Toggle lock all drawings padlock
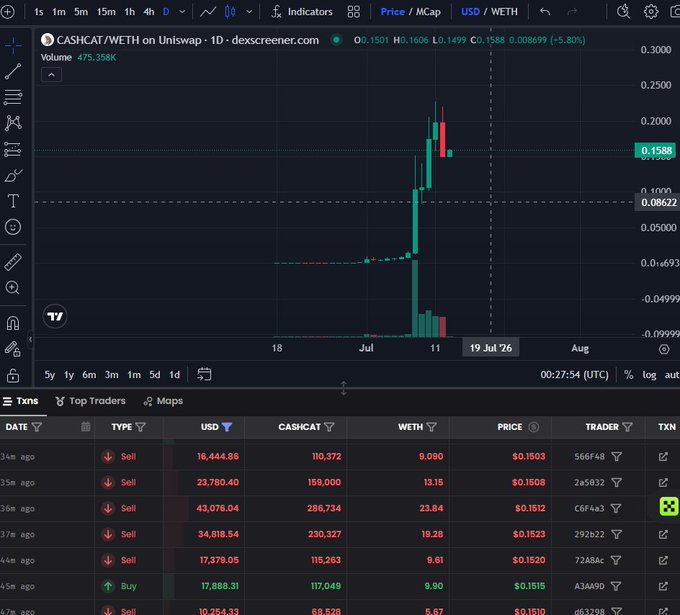This screenshot has width=680, height=615. (13, 375)
